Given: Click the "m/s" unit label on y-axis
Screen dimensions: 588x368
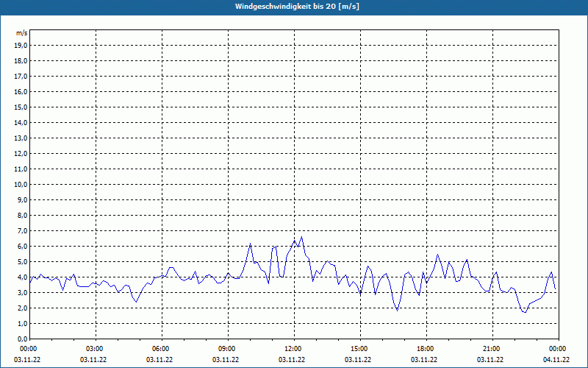Looking at the screenshot, I should (x=22, y=33).
